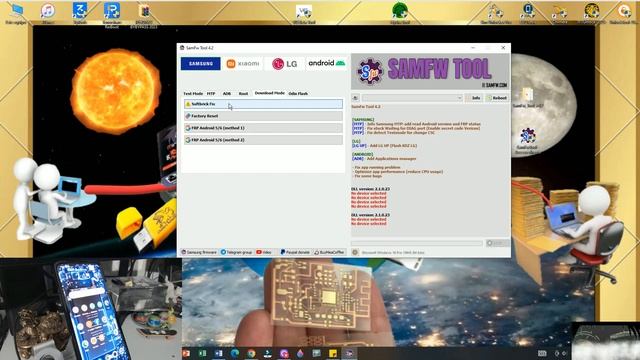Open the Samsung firmware link

pos(199,252)
